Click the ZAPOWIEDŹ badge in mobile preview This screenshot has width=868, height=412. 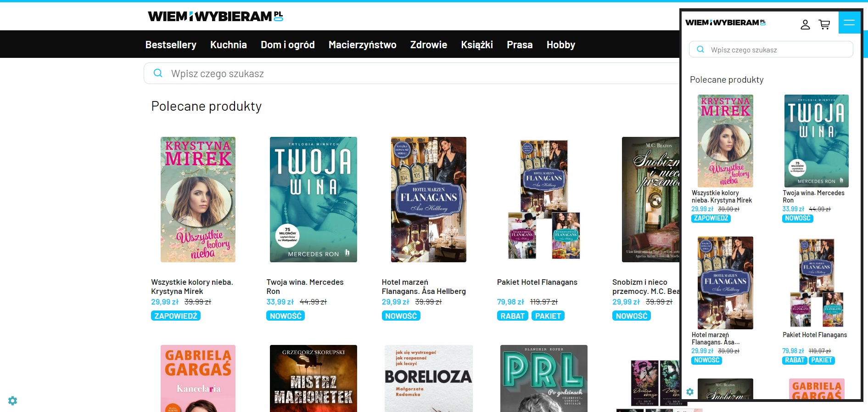tap(711, 218)
